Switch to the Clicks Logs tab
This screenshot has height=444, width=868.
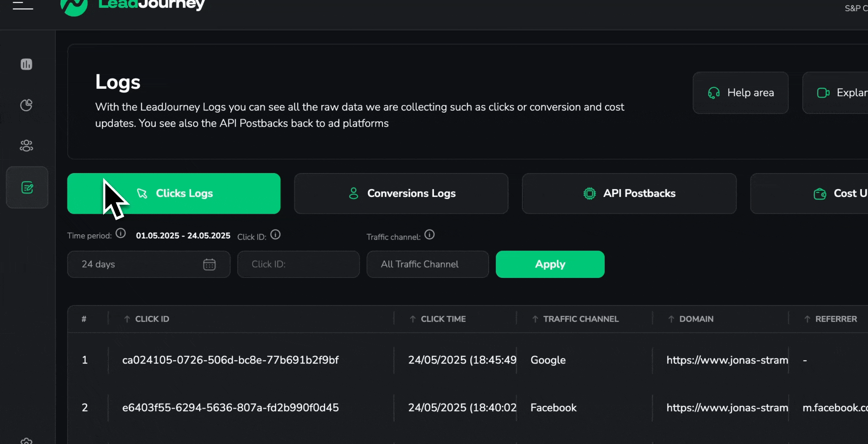[174, 193]
